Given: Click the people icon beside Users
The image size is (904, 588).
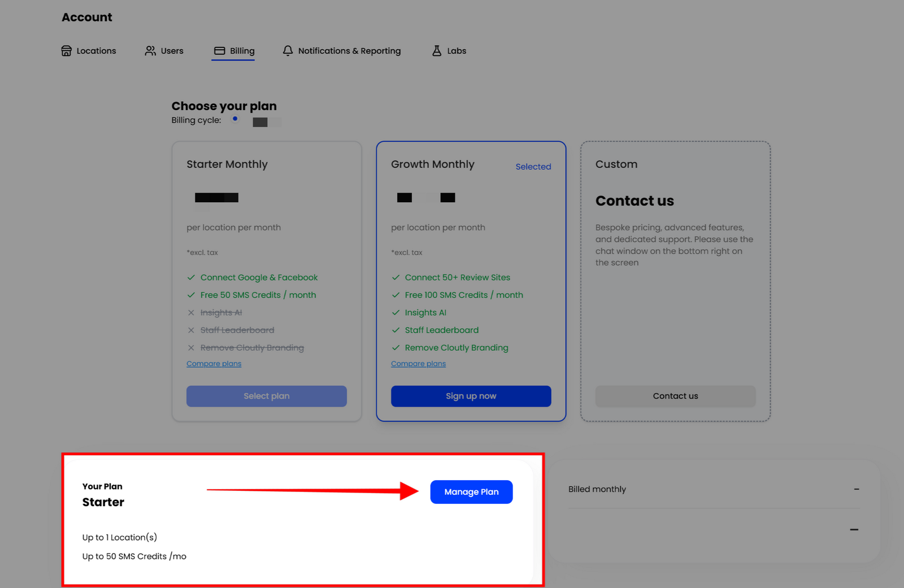Looking at the screenshot, I should (150, 51).
